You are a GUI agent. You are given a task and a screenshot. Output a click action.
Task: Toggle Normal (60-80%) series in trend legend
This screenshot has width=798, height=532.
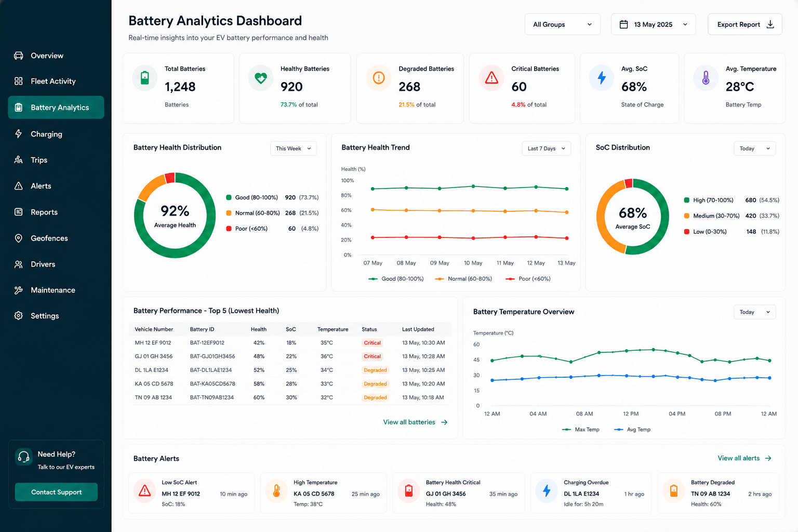point(463,279)
